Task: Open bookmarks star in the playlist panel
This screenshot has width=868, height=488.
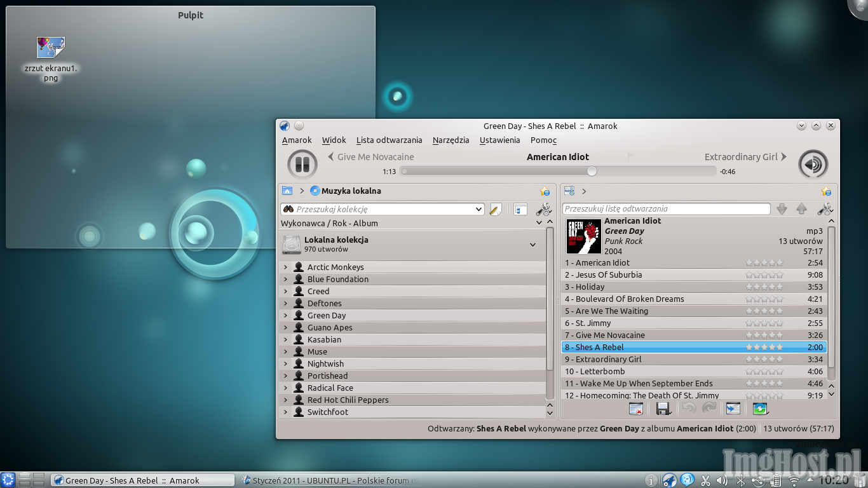Action: click(x=826, y=191)
